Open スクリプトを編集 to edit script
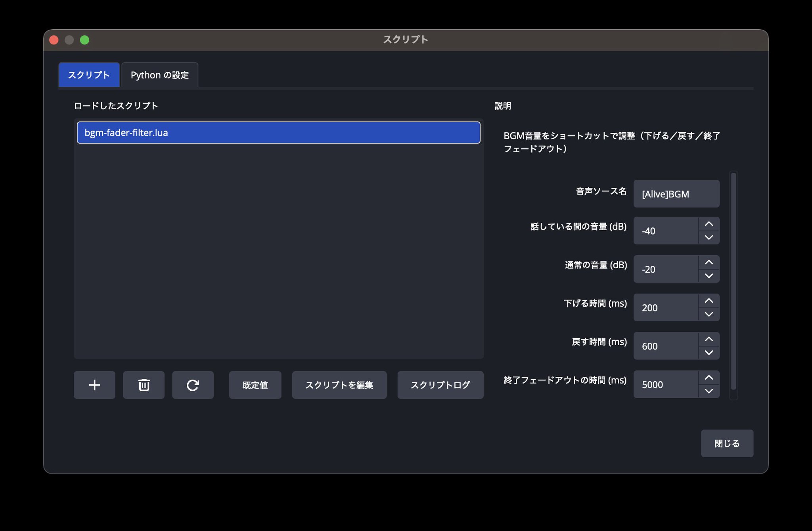The width and height of the screenshot is (812, 531). click(x=339, y=385)
